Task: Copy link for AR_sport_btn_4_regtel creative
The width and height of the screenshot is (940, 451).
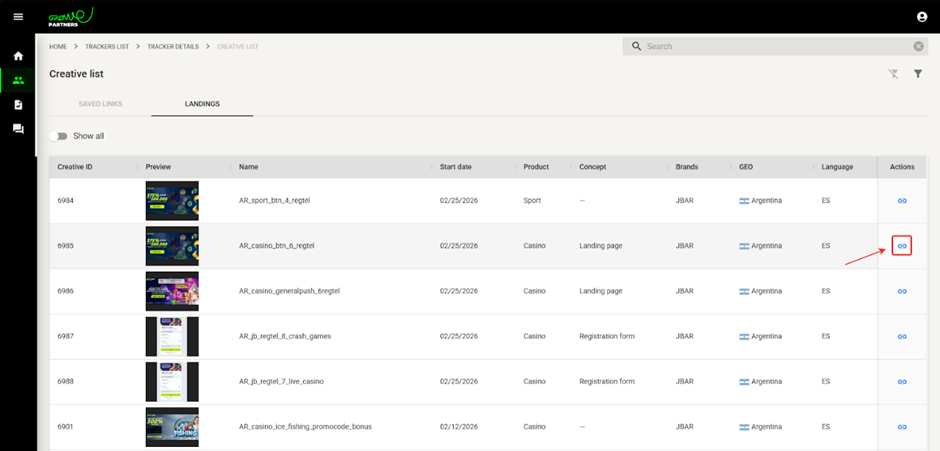Action: click(901, 201)
